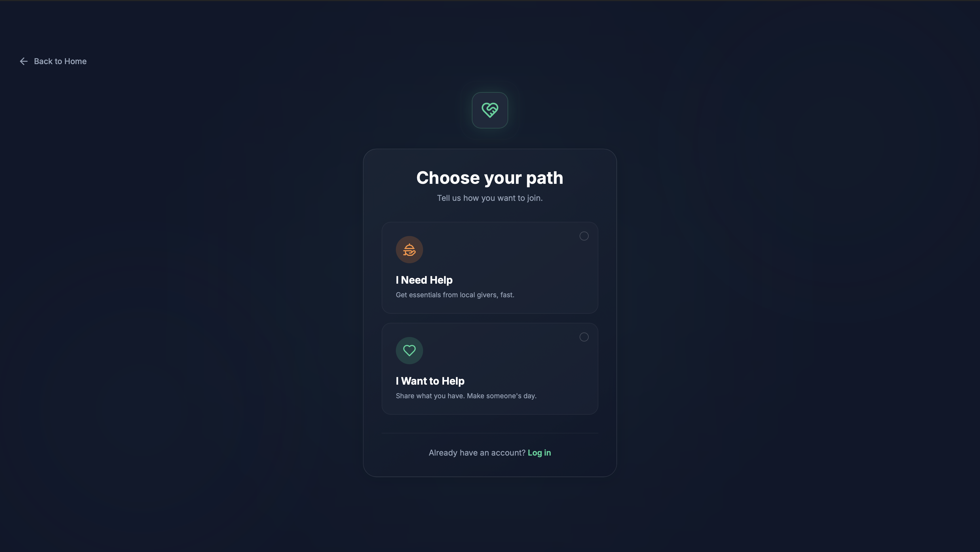This screenshot has width=980, height=552.
Task: Open the Log in link
Action: point(539,453)
